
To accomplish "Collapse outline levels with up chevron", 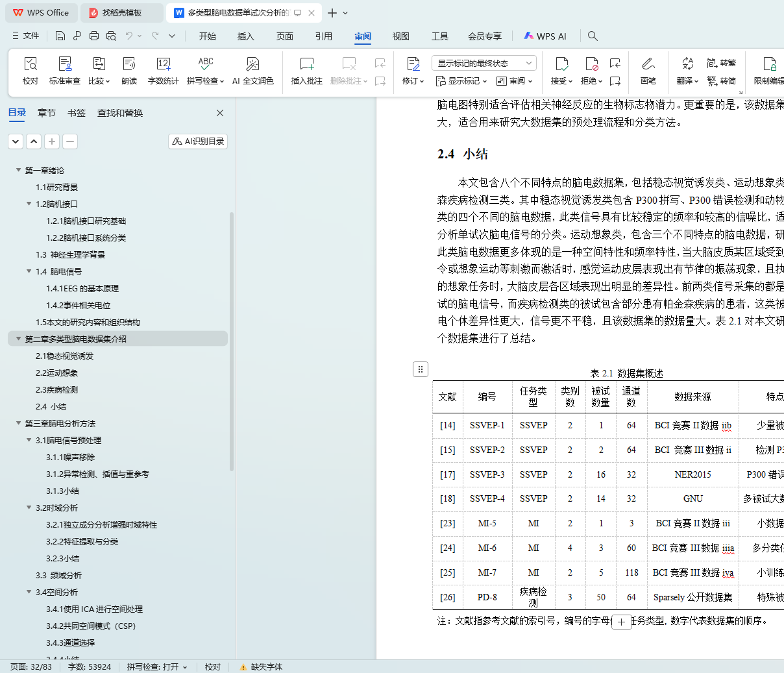I will [x=34, y=141].
